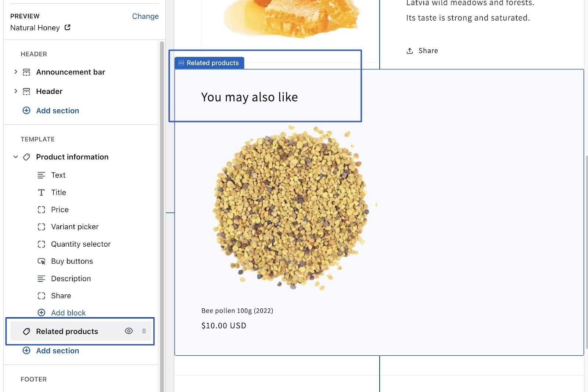The image size is (588, 392).
Task: Click Add section below Related products
Action: pyautogui.click(x=57, y=351)
